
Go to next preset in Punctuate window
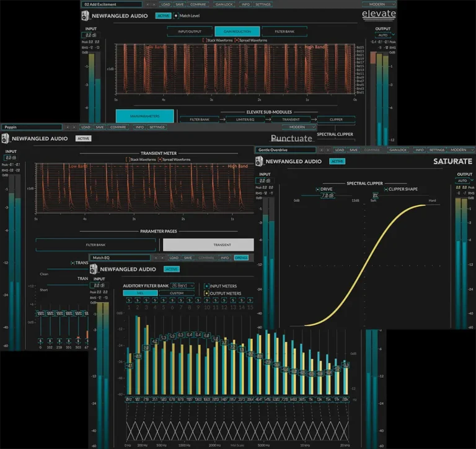click(x=74, y=127)
